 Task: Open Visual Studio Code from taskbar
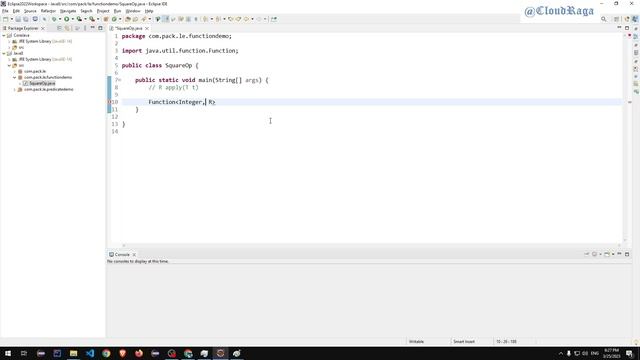(90, 353)
